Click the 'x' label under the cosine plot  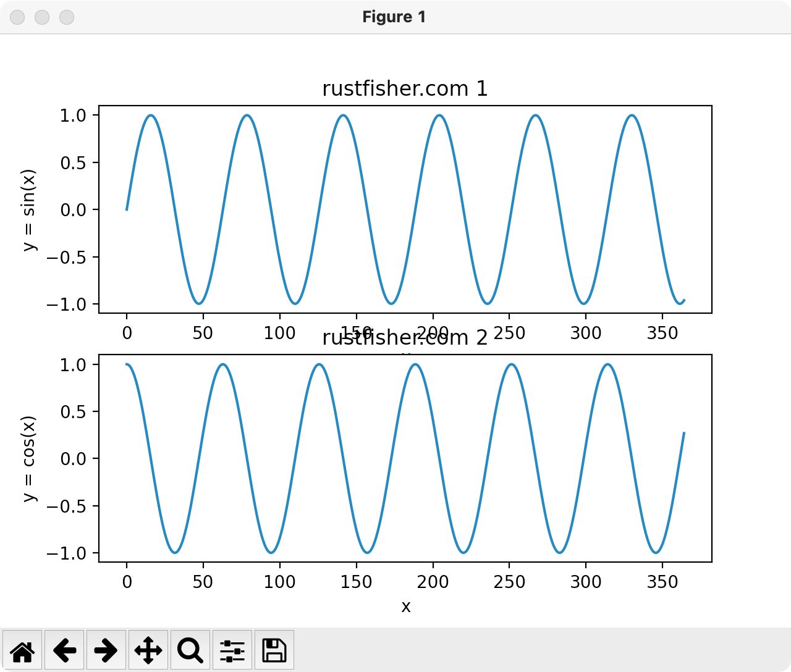click(406, 607)
